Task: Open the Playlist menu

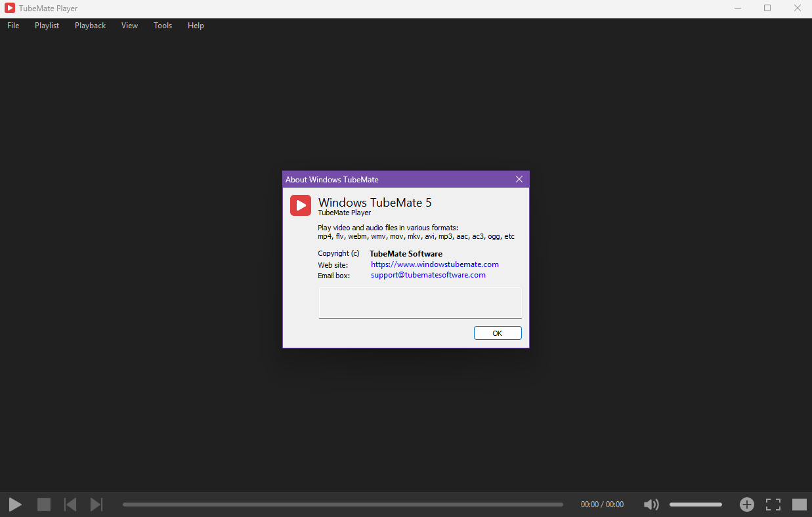Action: click(x=47, y=26)
